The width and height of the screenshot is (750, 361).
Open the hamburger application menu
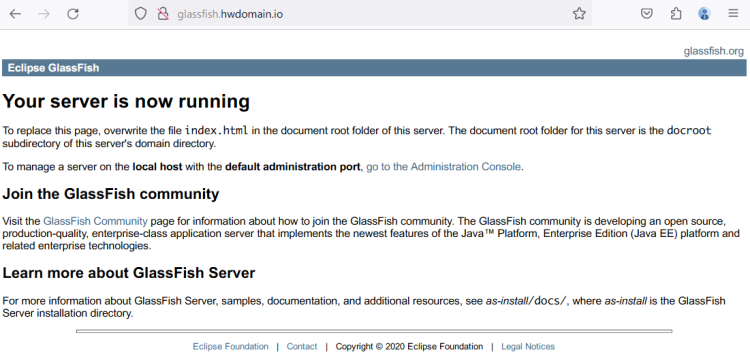(x=733, y=13)
